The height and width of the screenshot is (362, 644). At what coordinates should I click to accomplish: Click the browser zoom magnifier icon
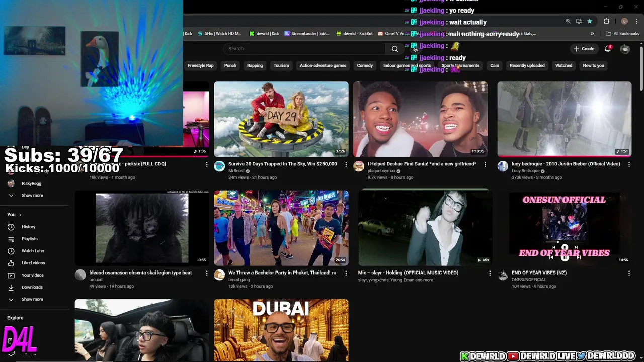568,21
